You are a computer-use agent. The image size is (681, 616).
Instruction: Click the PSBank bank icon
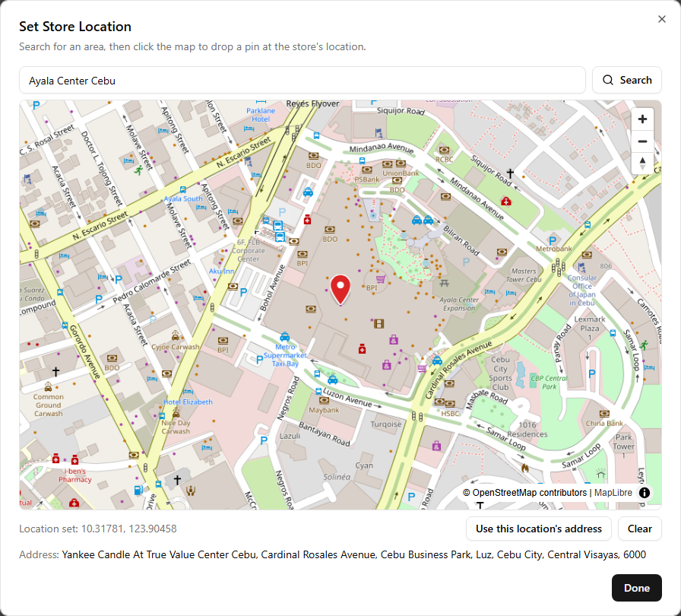367,170
